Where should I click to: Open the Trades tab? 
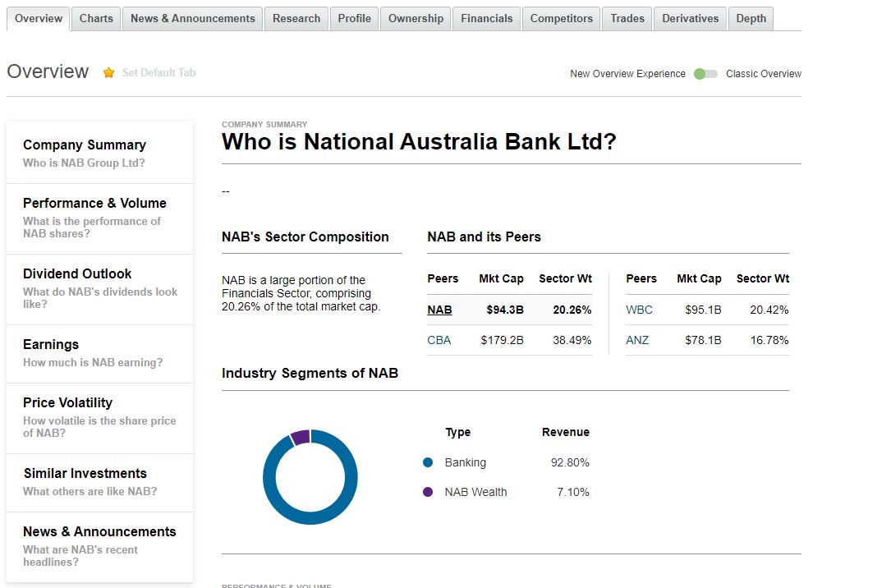(x=627, y=19)
